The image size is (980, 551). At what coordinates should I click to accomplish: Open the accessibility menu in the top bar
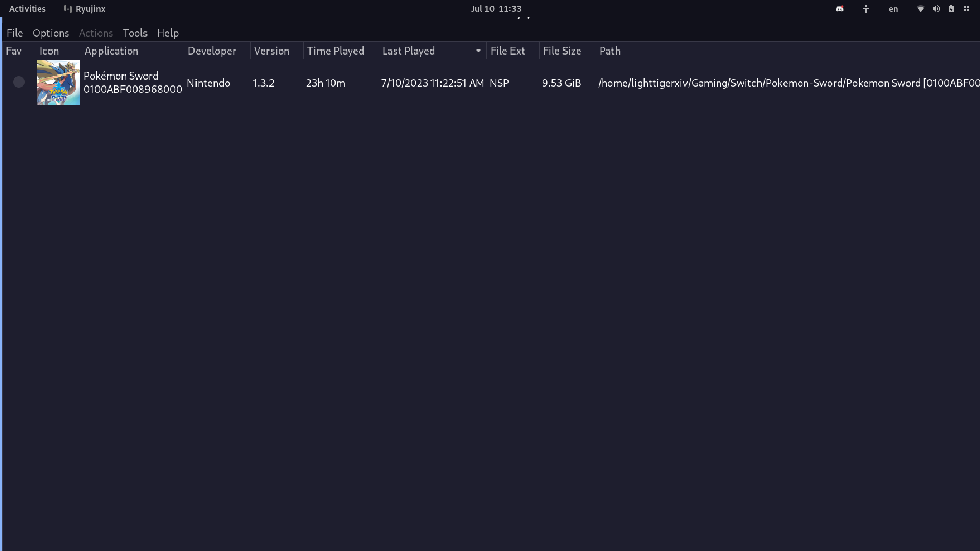point(866,9)
